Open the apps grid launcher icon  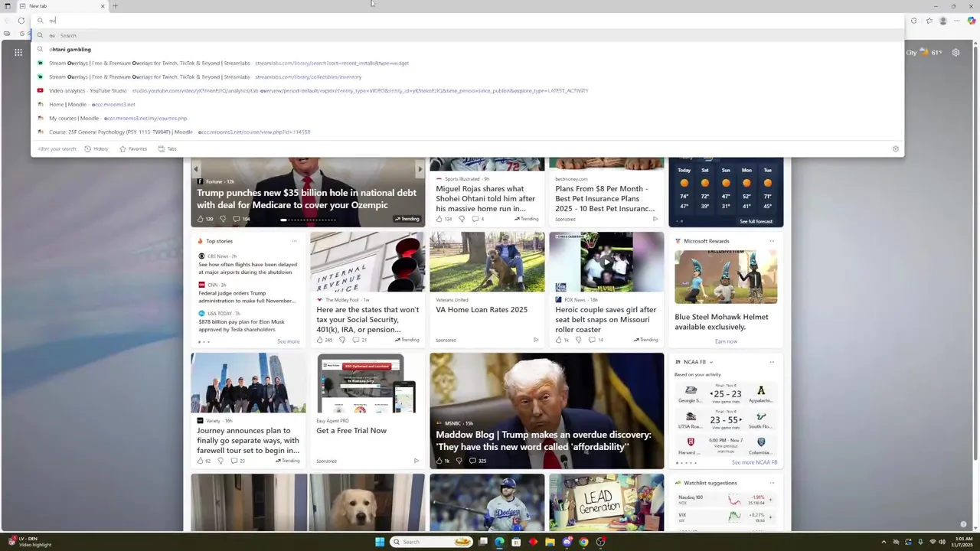[18, 52]
